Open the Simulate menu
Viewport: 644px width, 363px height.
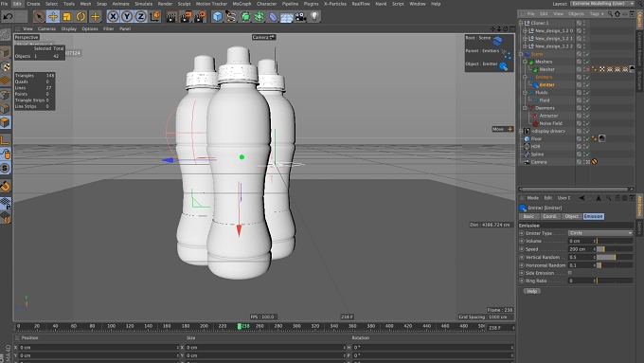click(144, 4)
